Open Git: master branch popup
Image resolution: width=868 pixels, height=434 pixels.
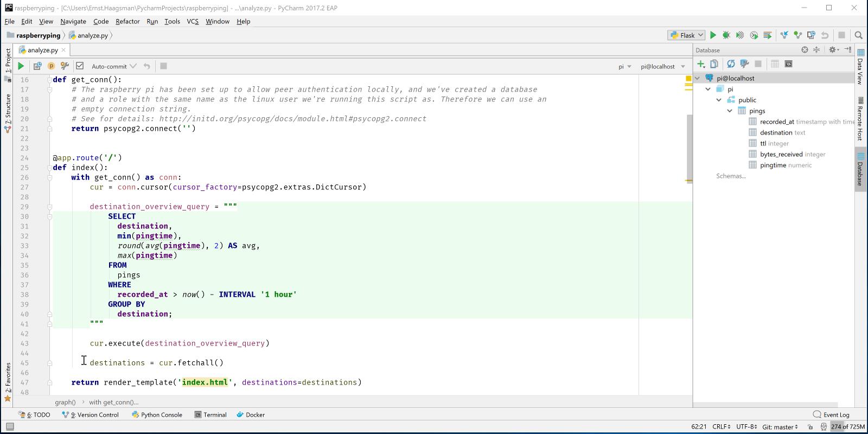click(780, 427)
